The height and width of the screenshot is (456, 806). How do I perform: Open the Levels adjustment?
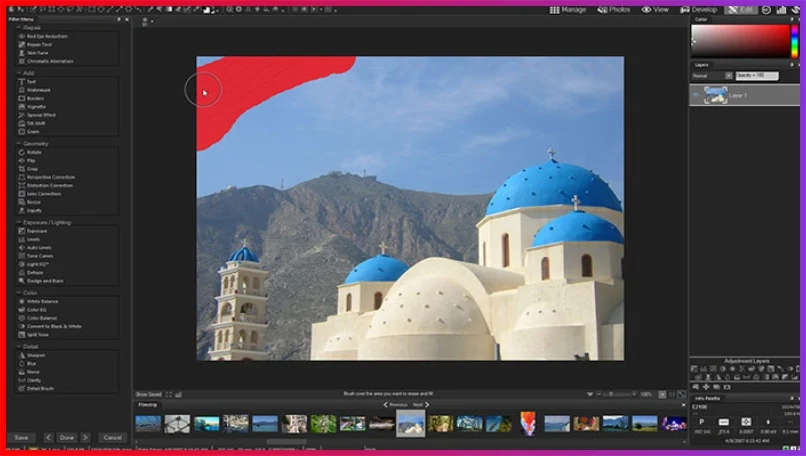29,240
